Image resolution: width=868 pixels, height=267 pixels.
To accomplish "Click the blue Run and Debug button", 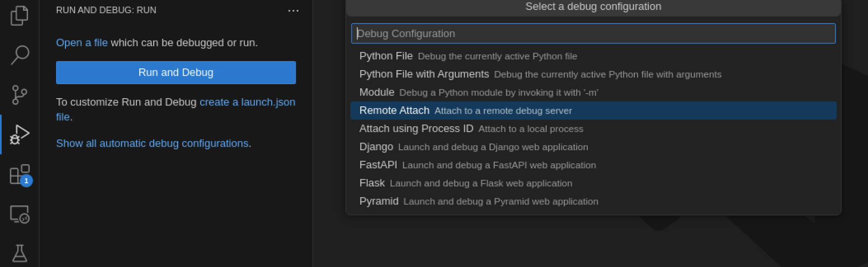I will pyautogui.click(x=176, y=72).
